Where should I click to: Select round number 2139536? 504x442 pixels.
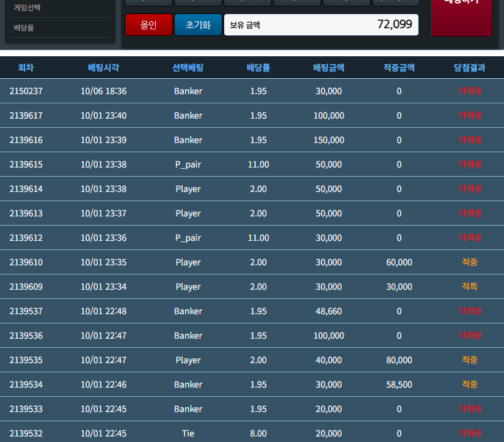coord(26,336)
